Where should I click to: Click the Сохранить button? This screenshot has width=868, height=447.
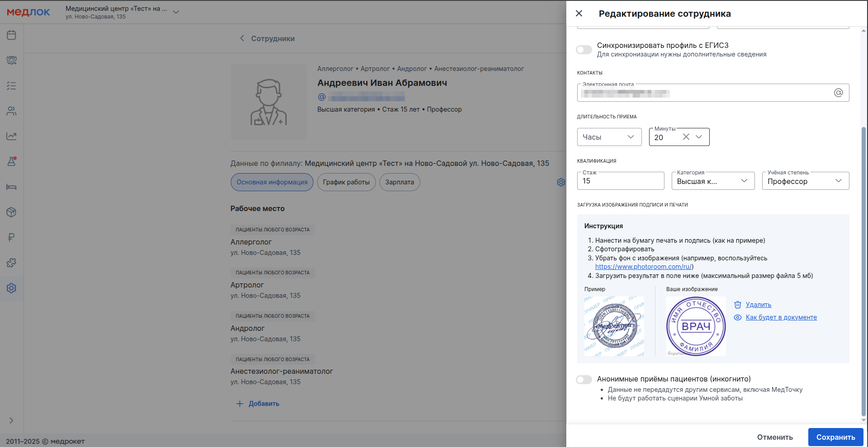pyautogui.click(x=835, y=437)
